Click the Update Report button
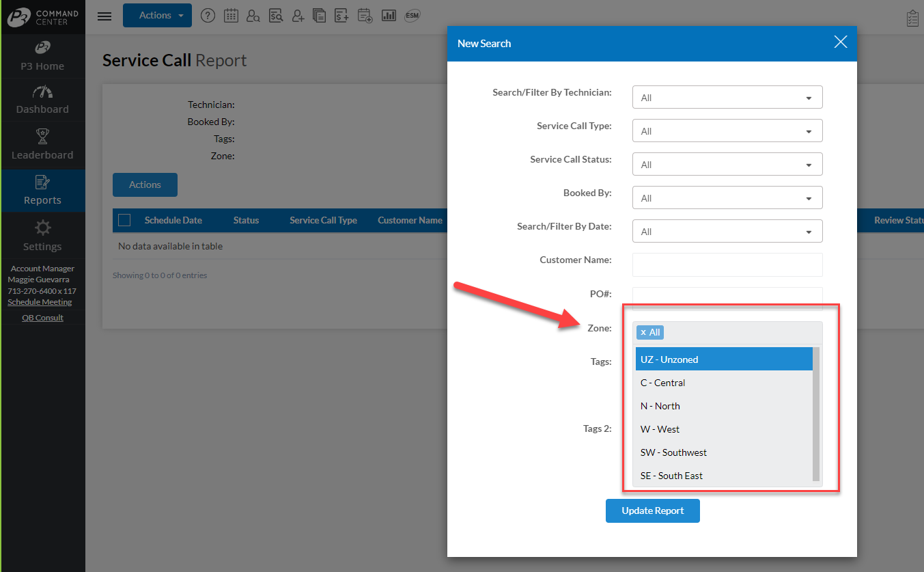924x572 pixels. [652, 511]
